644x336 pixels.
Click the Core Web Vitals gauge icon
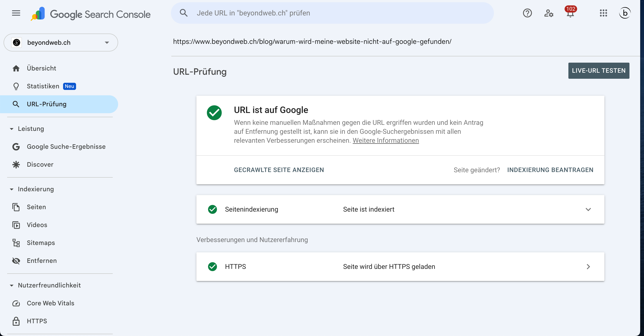16,303
